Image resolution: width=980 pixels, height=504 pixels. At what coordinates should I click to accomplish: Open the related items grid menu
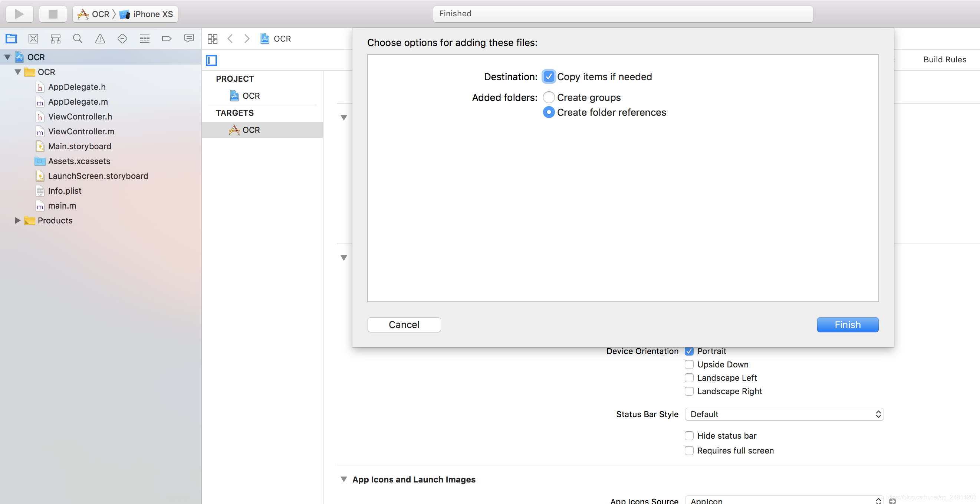(x=212, y=39)
